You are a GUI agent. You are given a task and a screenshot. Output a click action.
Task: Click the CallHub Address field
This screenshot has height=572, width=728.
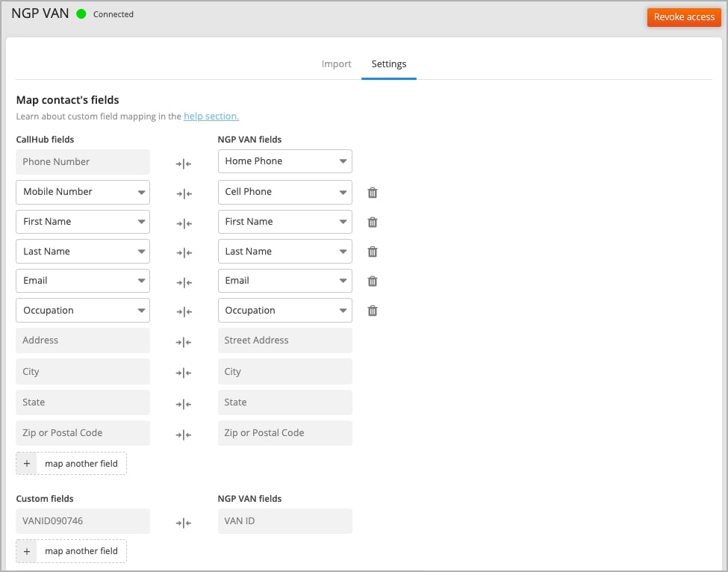click(83, 341)
